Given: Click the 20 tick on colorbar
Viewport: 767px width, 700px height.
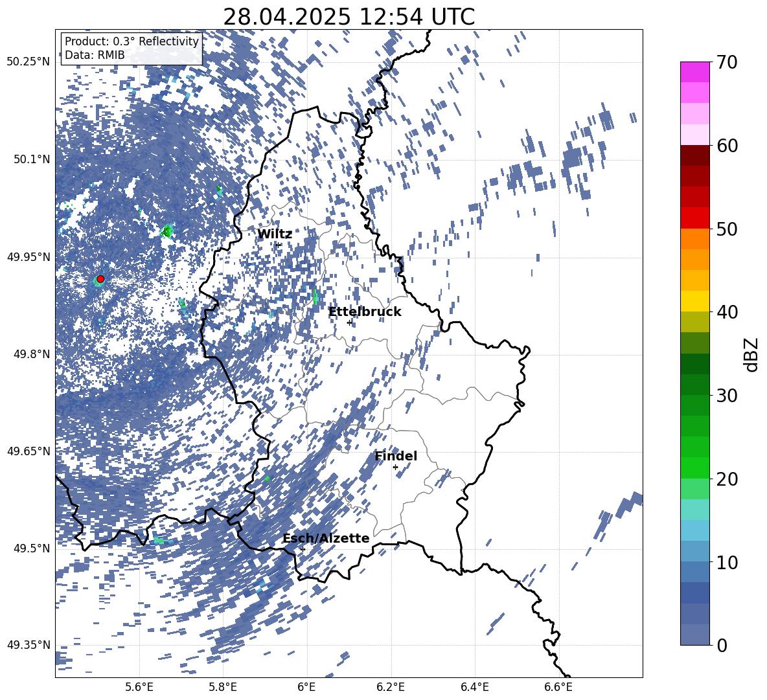Looking at the screenshot, I should tap(727, 479).
